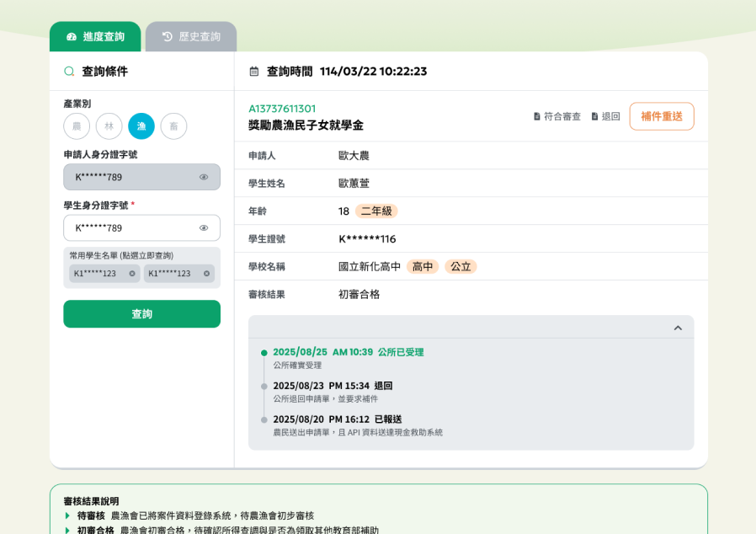Click the 補件重送 button

point(661,116)
